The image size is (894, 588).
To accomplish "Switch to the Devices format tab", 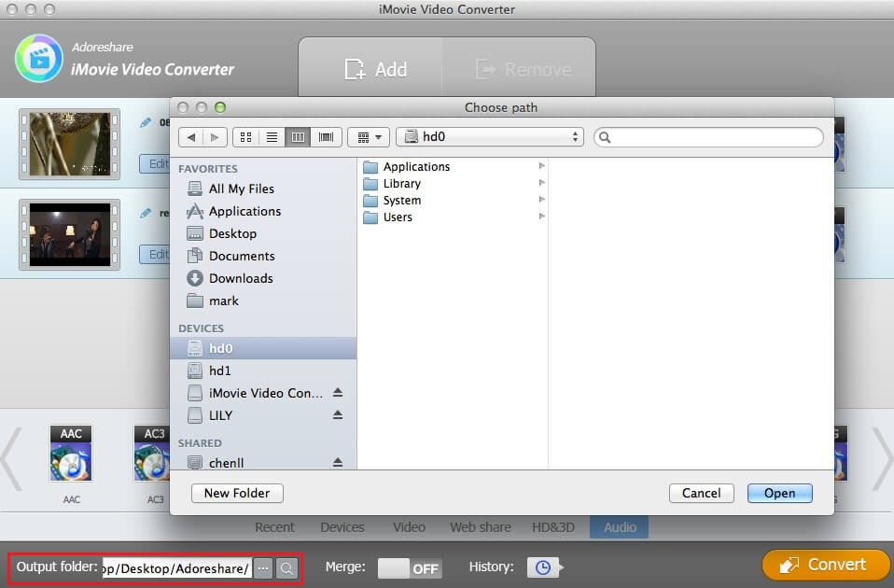I will (x=342, y=527).
